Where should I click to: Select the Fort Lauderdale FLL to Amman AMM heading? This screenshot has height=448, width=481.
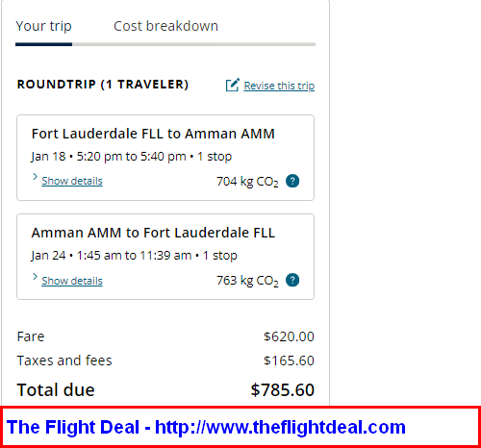(153, 134)
